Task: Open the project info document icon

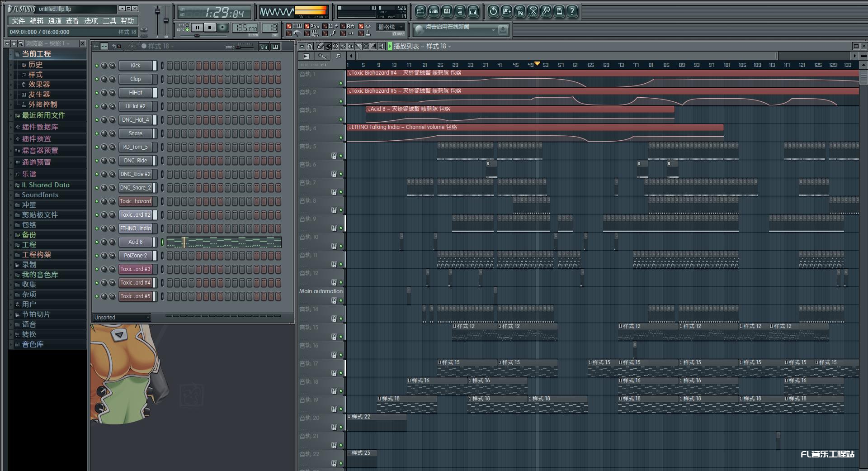Action: click(x=559, y=11)
